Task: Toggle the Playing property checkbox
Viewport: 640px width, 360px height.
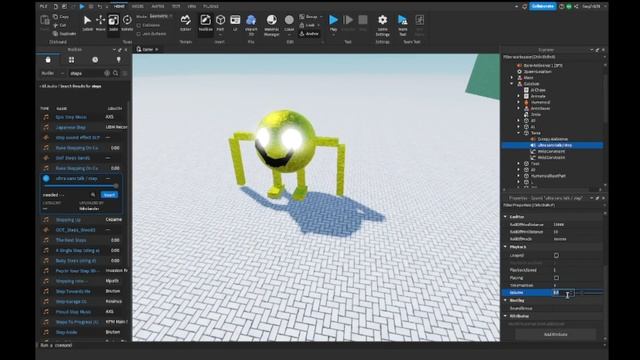Action: click(556, 278)
